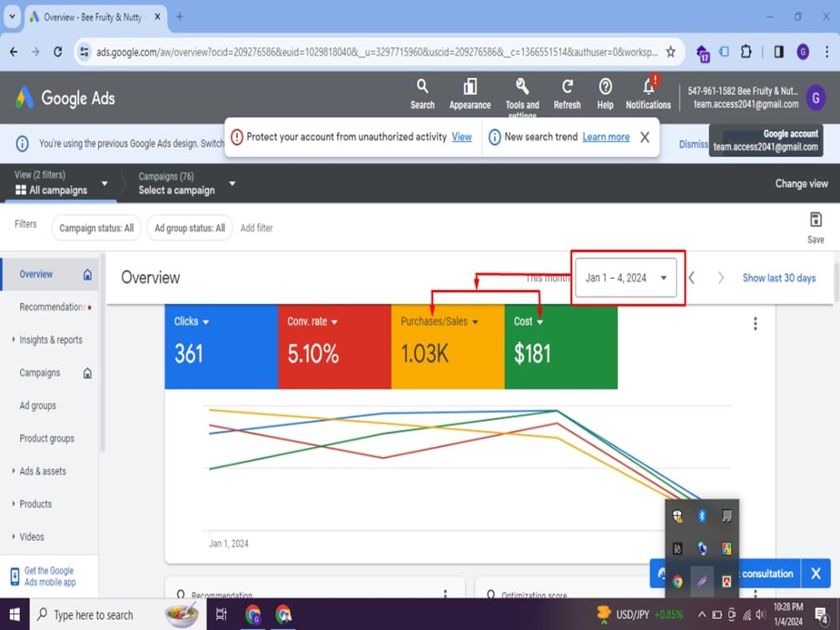
Task: Bookmark this page with the star
Action: tap(670, 52)
